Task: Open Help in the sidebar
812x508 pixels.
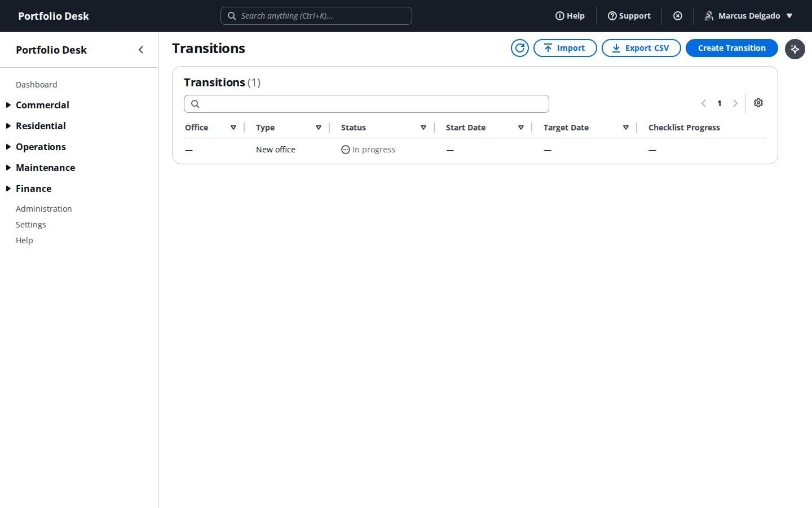Action: tap(24, 240)
